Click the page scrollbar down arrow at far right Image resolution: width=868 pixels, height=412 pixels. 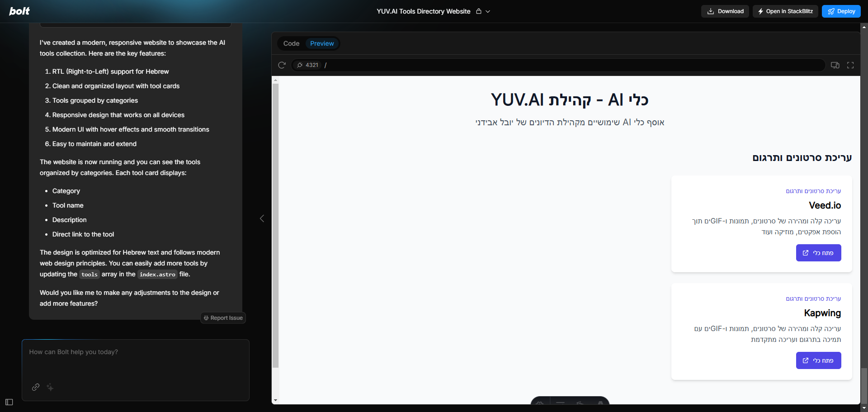864,408
